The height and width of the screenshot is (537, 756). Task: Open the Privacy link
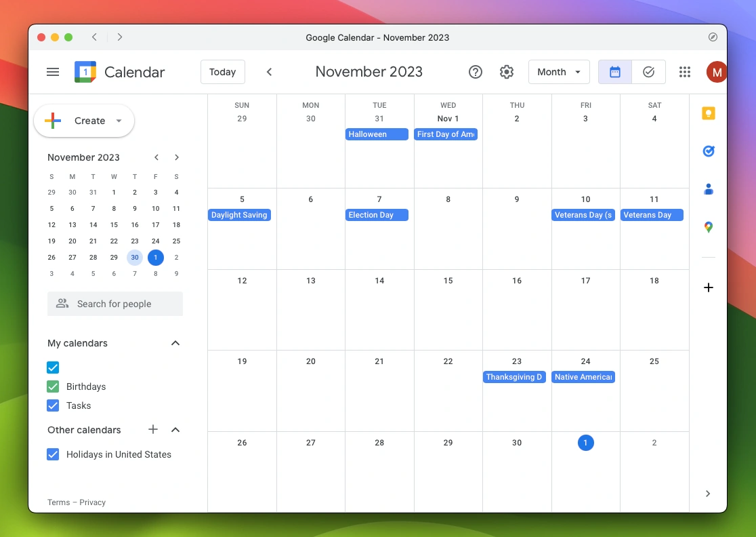[x=93, y=502]
